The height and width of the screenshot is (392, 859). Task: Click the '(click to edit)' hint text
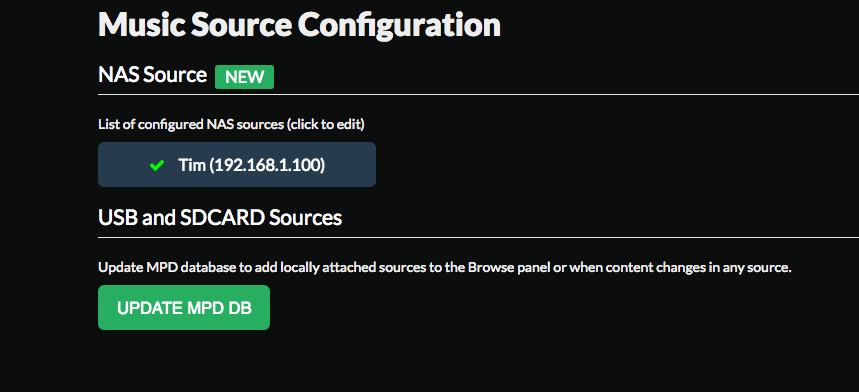click(326, 125)
